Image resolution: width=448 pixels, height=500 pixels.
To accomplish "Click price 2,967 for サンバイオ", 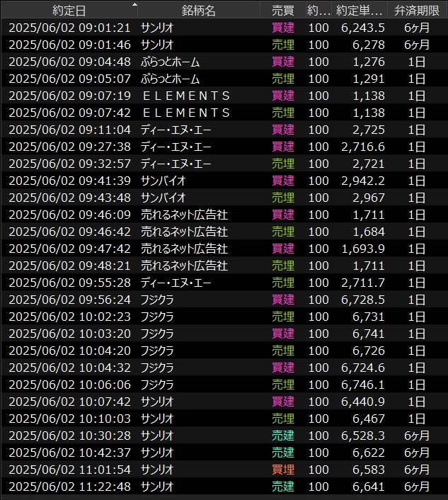I will tap(369, 198).
